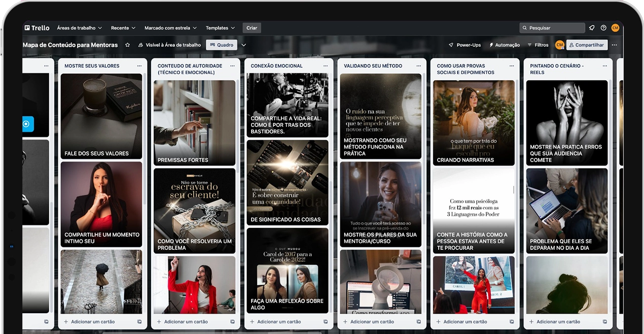
Task: Open FAÇA UMA REFLEXÃO SOBRE ALGO card
Action: (x=288, y=271)
